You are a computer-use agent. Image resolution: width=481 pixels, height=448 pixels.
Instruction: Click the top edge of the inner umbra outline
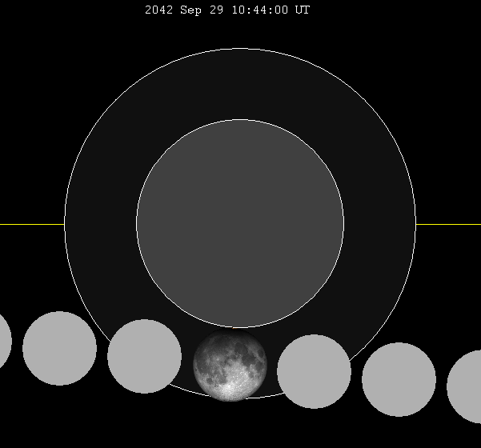240,120
